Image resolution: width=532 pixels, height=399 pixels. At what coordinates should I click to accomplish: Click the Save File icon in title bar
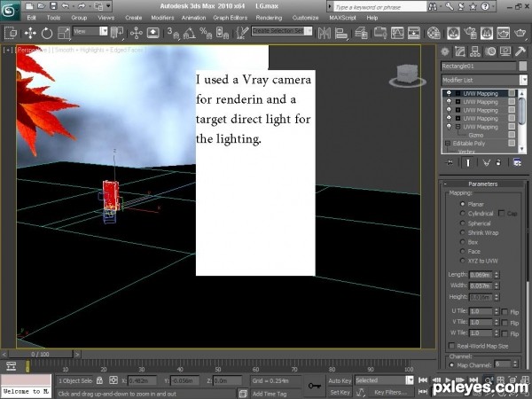pos(53,6)
